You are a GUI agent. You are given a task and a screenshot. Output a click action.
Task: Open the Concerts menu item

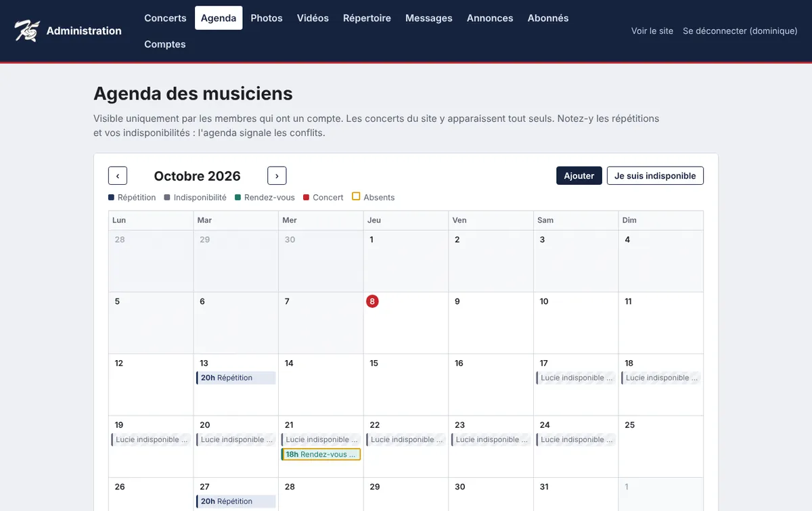click(165, 18)
